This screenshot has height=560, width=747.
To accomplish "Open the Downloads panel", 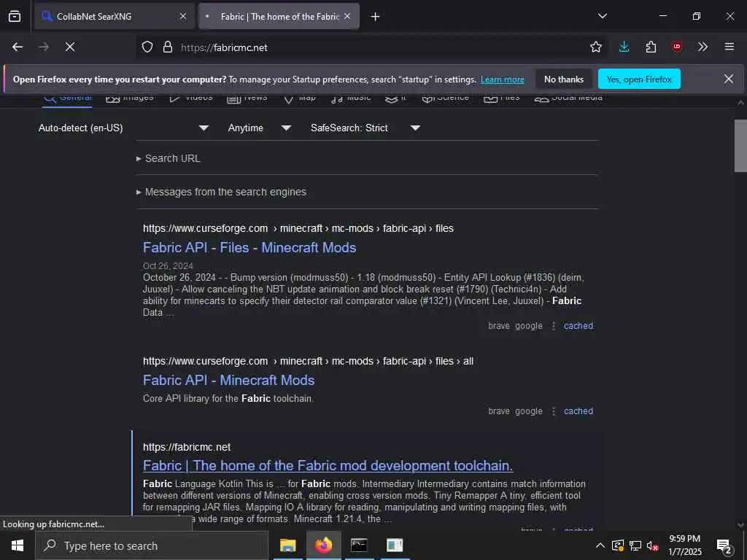I will (x=624, y=47).
